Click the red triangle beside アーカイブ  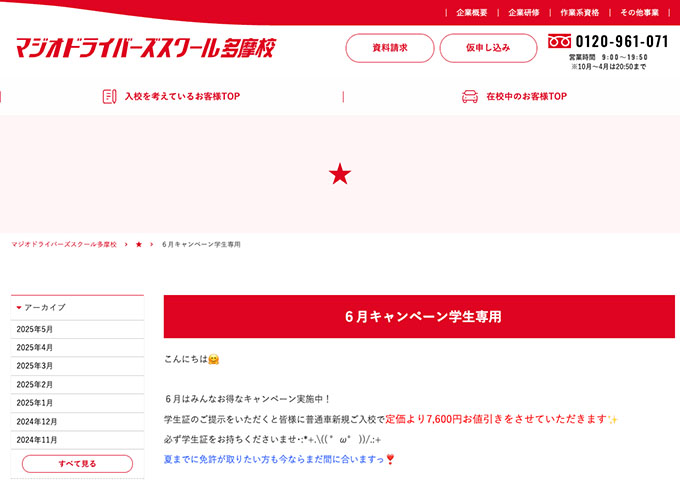(19, 307)
